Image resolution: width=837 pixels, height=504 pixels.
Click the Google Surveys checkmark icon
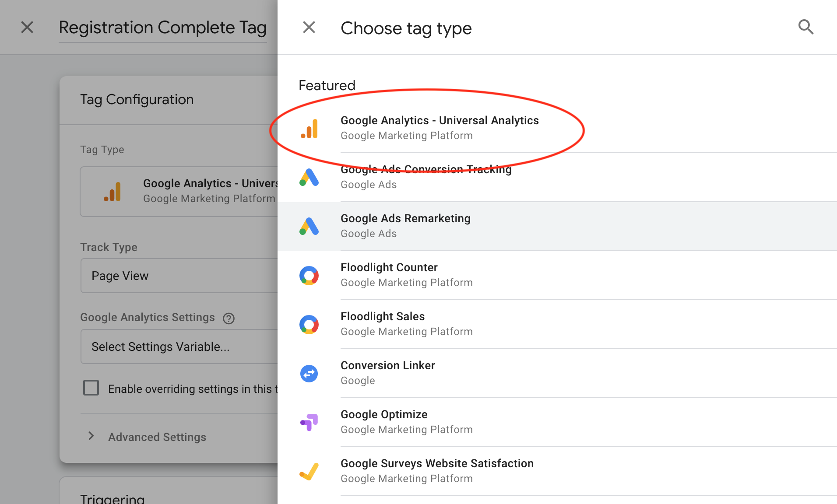tap(309, 472)
